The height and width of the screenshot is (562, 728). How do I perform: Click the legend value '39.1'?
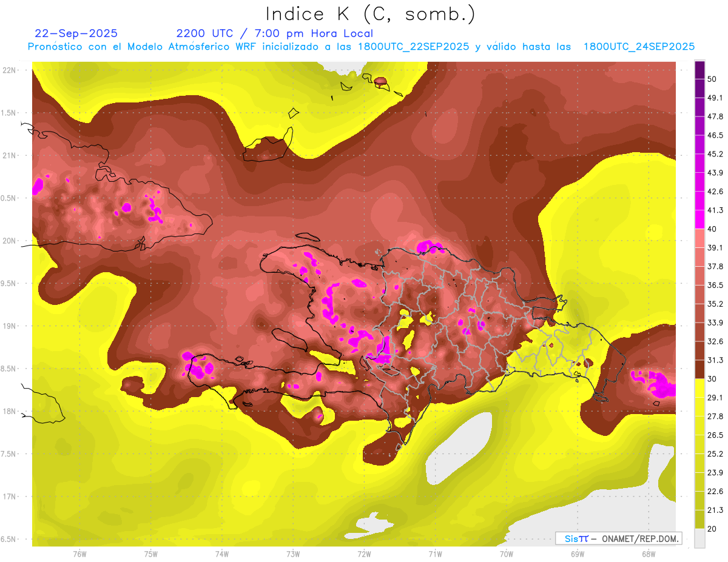pos(715,248)
